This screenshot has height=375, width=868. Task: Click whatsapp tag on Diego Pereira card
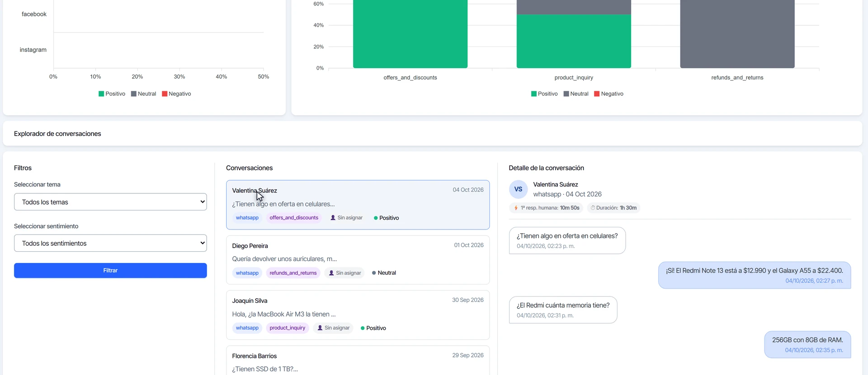coord(247,273)
